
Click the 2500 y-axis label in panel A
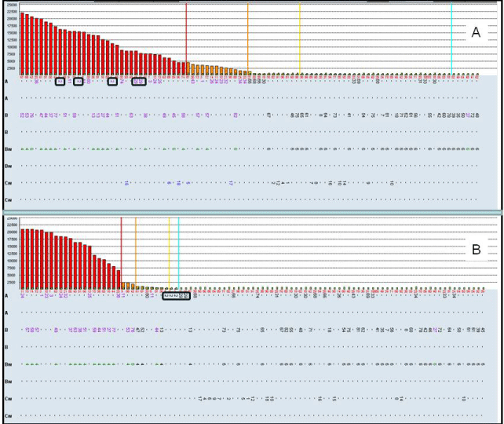(x=13, y=68)
